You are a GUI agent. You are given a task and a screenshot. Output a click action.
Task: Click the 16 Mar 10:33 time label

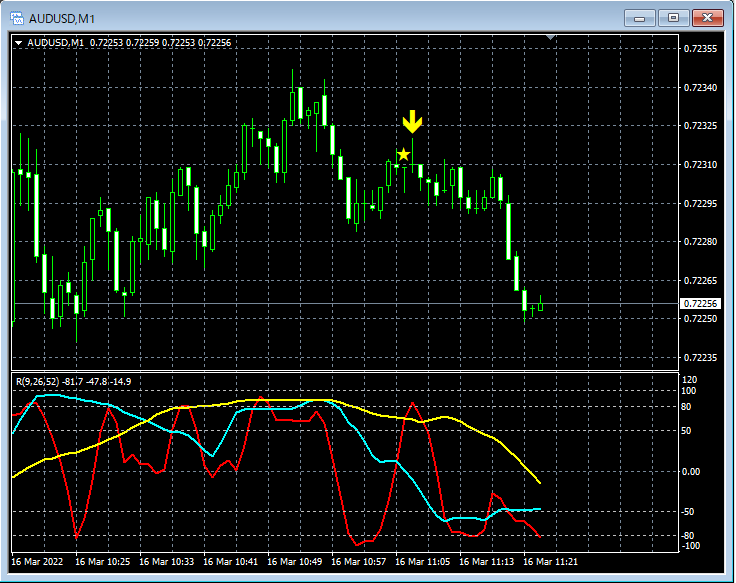(167, 562)
